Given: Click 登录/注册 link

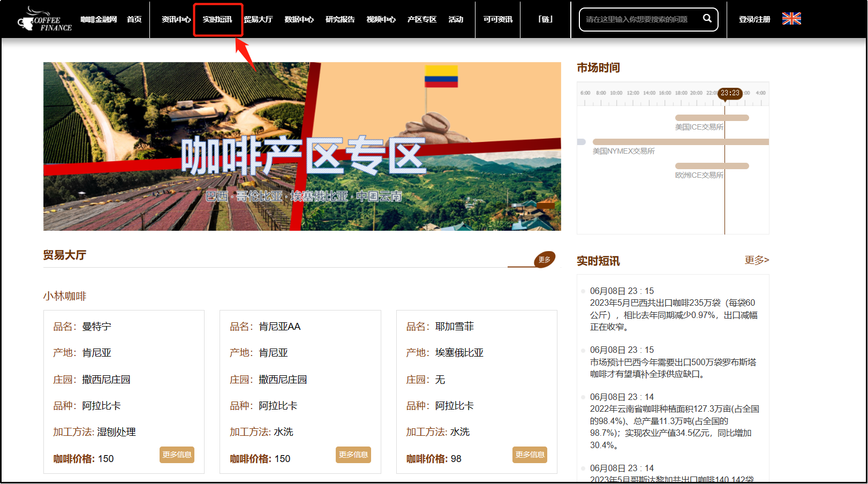Looking at the screenshot, I should click(x=754, y=19).
